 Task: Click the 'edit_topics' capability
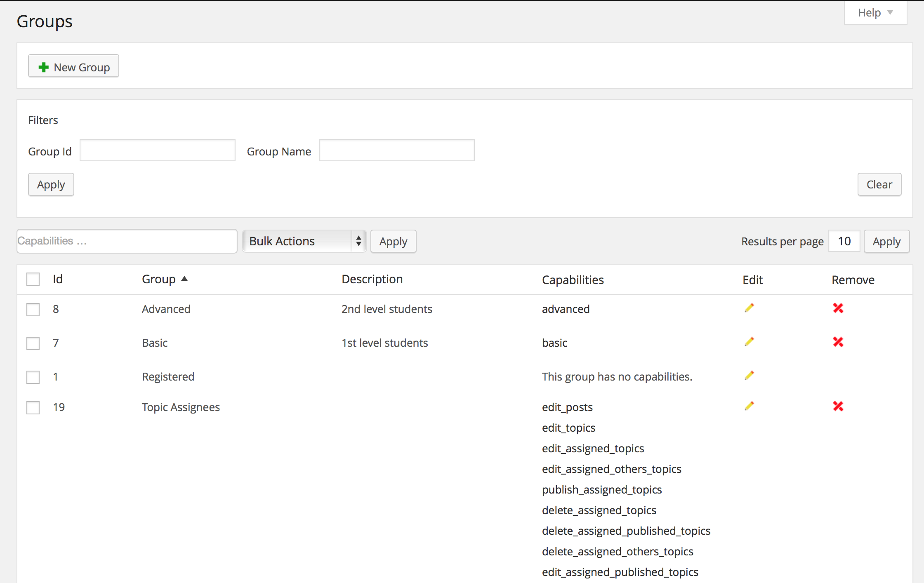click(x=568, y=428)
